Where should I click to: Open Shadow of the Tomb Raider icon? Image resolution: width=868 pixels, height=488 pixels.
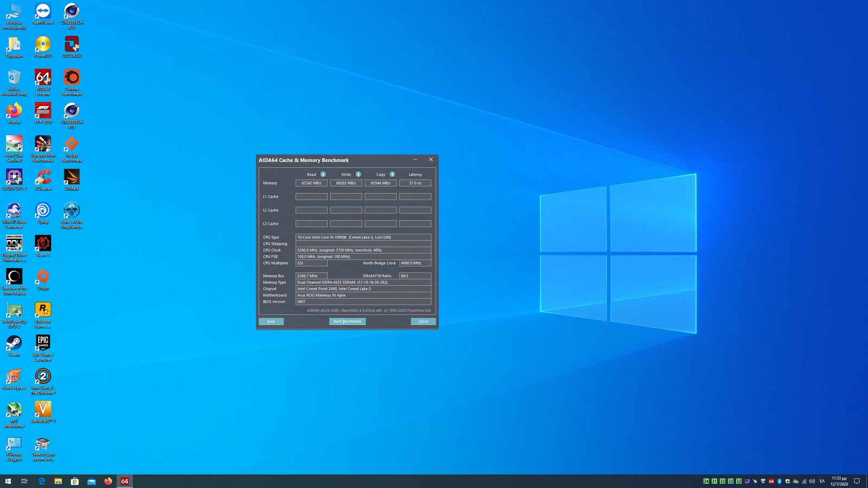pos(14,281)
